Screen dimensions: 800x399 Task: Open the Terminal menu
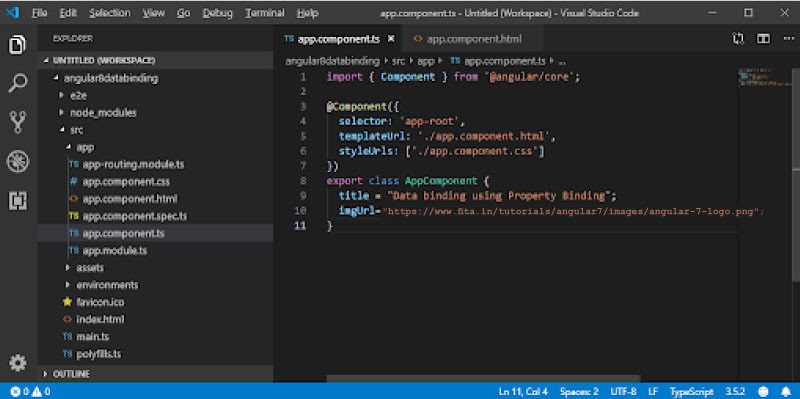click(265, 13)
